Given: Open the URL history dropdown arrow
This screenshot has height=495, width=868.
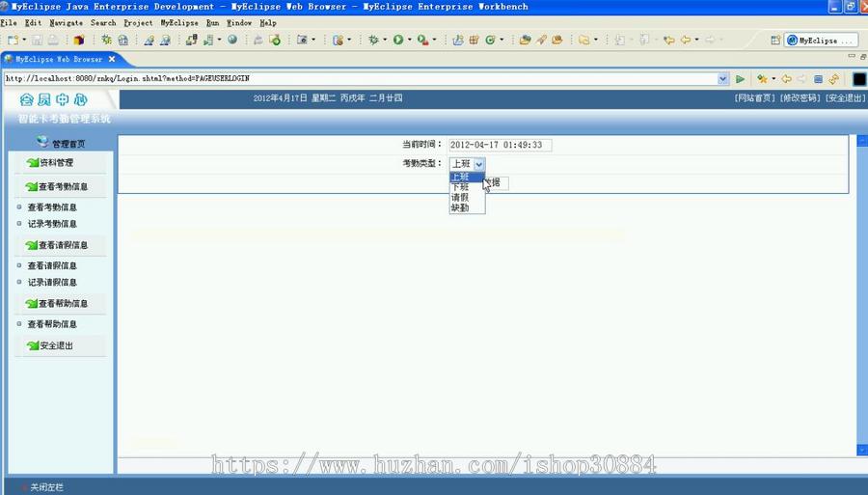Looking at the screenshot, I should click(722, 79).
